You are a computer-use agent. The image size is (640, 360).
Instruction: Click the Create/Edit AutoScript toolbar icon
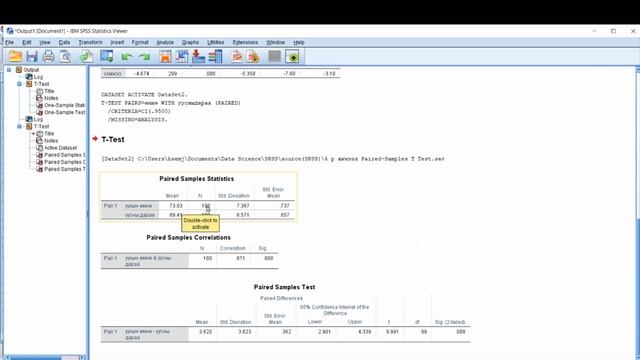236,56
